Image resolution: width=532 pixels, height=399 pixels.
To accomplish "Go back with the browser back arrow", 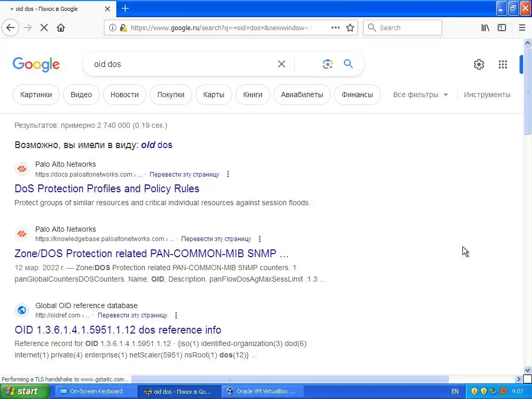I will click(10, 28).
